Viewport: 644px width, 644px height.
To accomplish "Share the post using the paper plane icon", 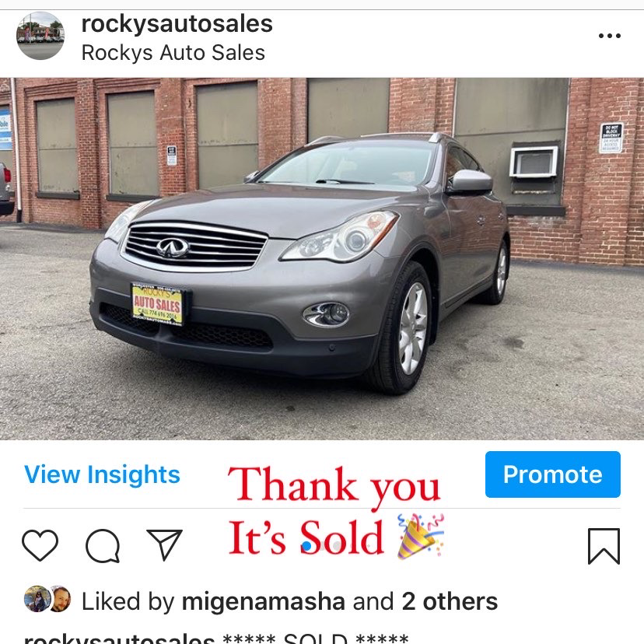I will (164, 544).
